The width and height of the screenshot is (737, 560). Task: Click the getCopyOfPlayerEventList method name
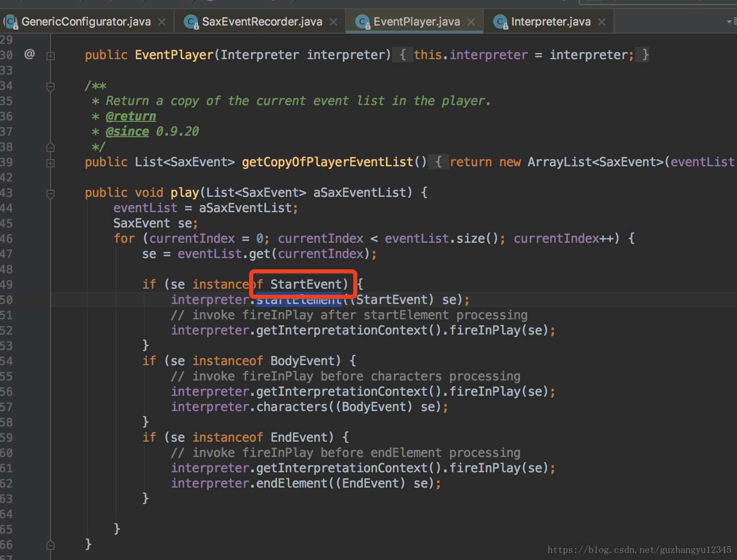pyautogui.click(x=327, y=162)
